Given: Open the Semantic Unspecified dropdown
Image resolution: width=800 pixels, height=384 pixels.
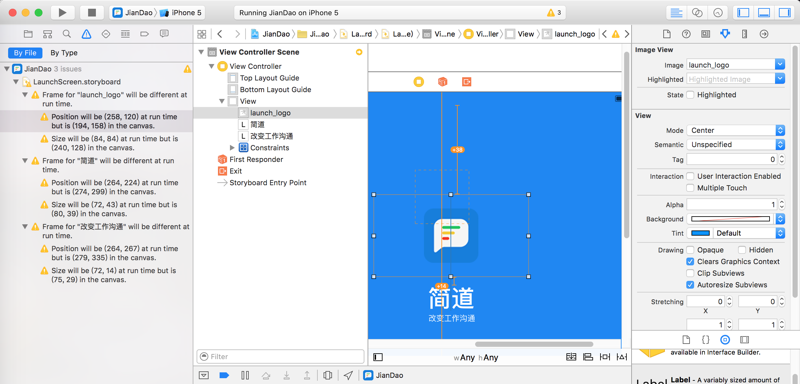Looking at the screenshot, I should (735, 144).
